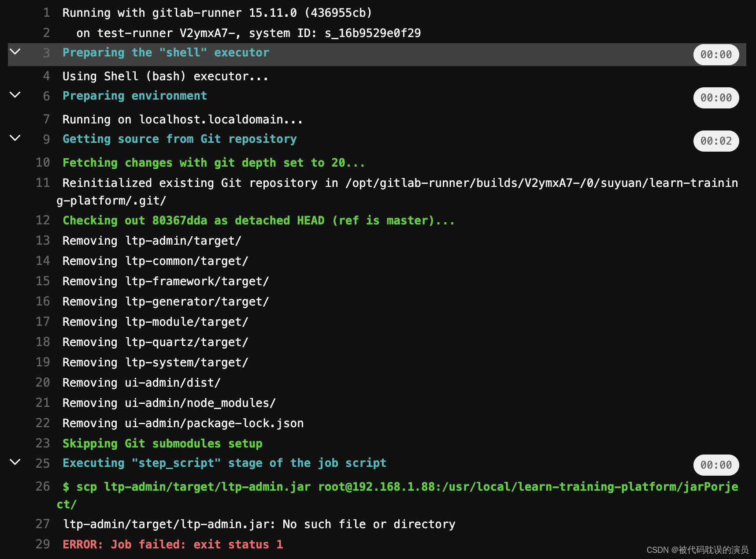Click the 00:00 duration badge for shell executor

pos(716,55)
